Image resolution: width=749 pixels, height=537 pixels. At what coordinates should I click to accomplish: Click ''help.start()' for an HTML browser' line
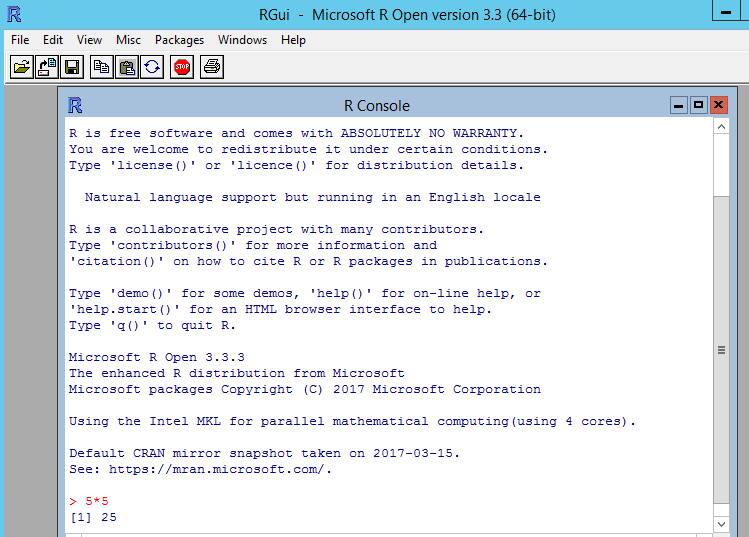point(280,310)
